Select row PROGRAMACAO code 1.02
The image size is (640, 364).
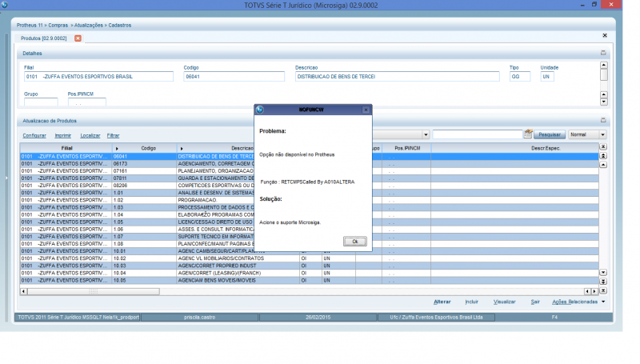(x=309, y=200)
